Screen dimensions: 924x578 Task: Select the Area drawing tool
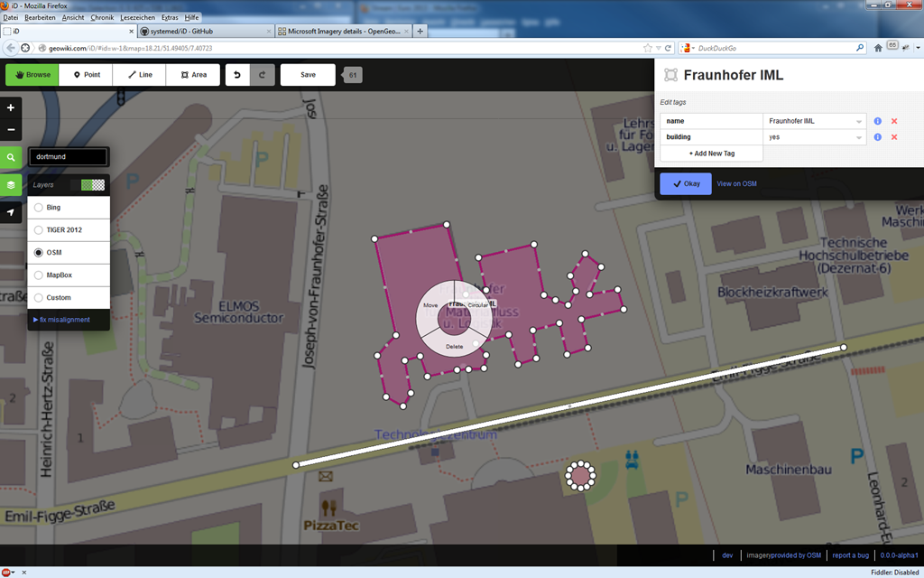[x=193, y=75]
